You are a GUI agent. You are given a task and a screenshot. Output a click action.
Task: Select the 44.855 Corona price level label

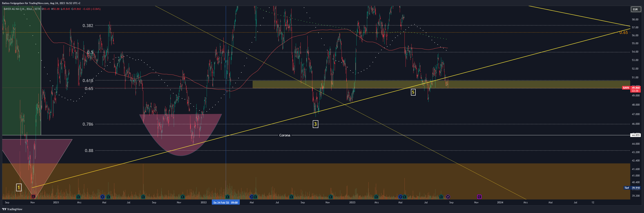click(635, 135)
